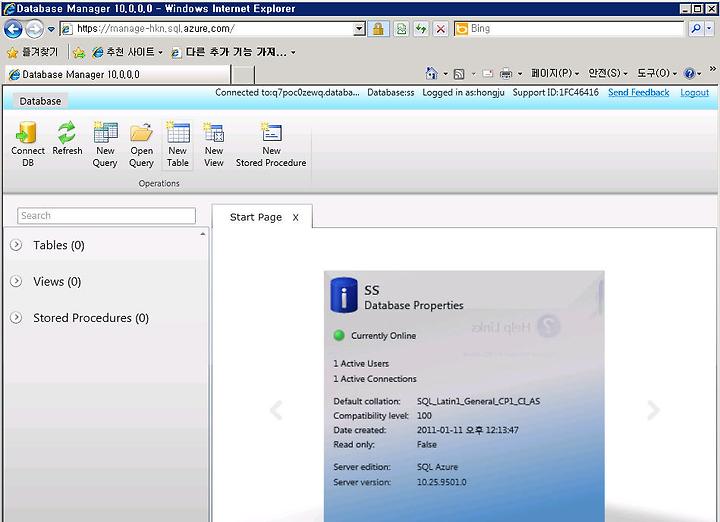Click the Read mail icon
720x522 pixels.
[x=488, y=73]
